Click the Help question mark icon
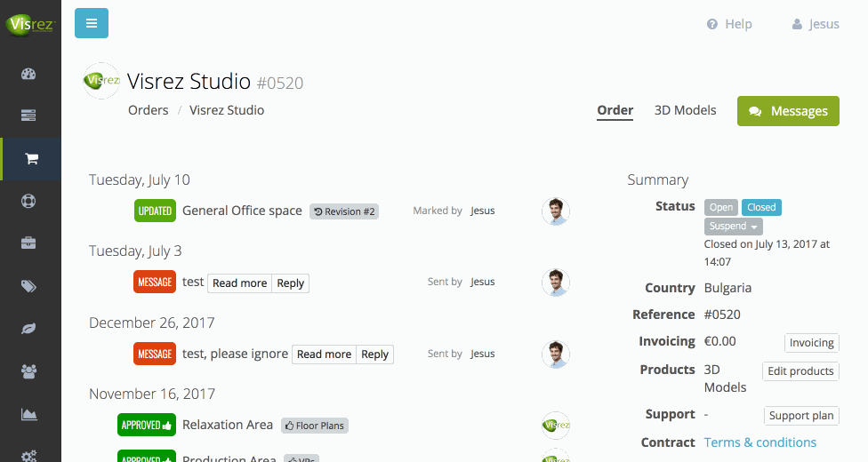 click(711, 24)
